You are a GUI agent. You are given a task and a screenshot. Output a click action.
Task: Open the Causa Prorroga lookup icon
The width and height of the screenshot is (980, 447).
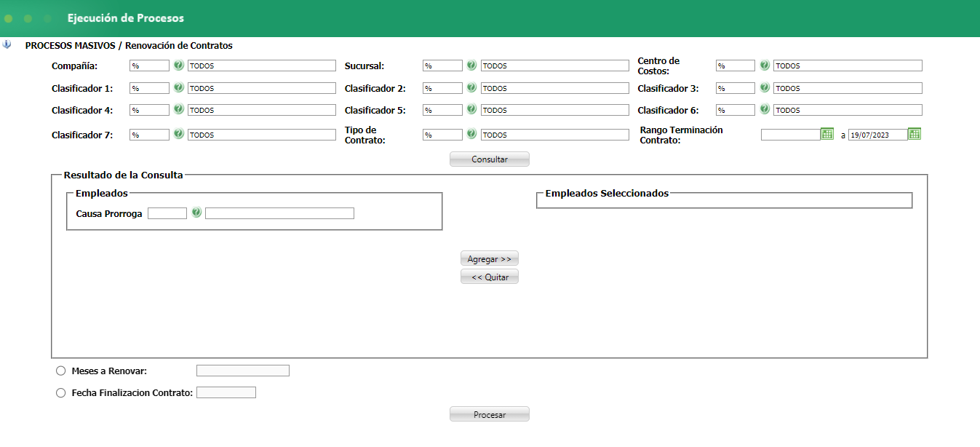[x=196, y=213]
